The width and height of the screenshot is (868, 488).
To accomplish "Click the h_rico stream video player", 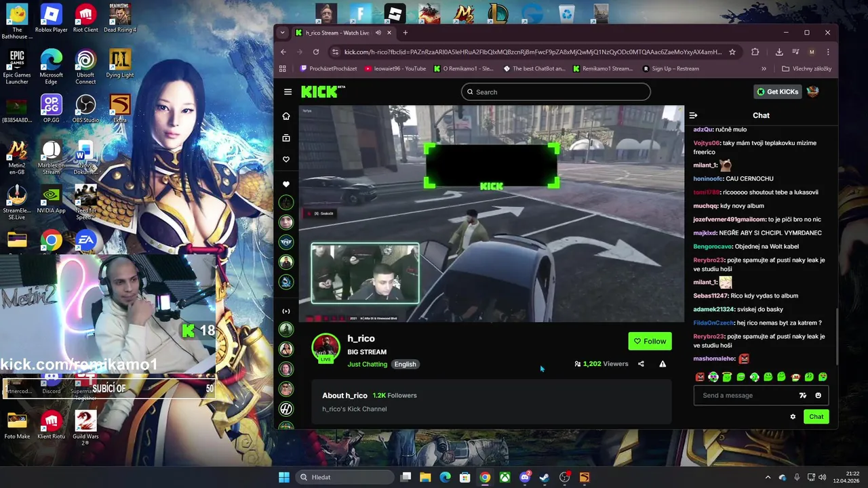I will point(492,213).
